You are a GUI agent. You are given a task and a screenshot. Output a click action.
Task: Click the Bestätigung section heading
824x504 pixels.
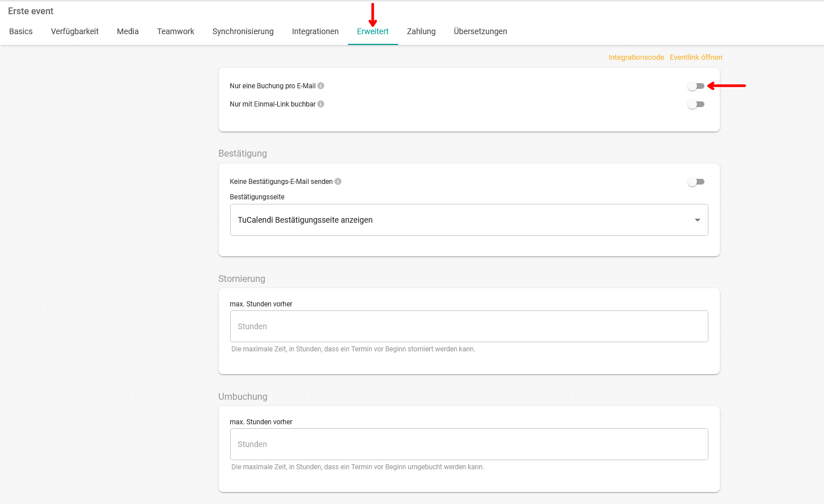(243, 153)
